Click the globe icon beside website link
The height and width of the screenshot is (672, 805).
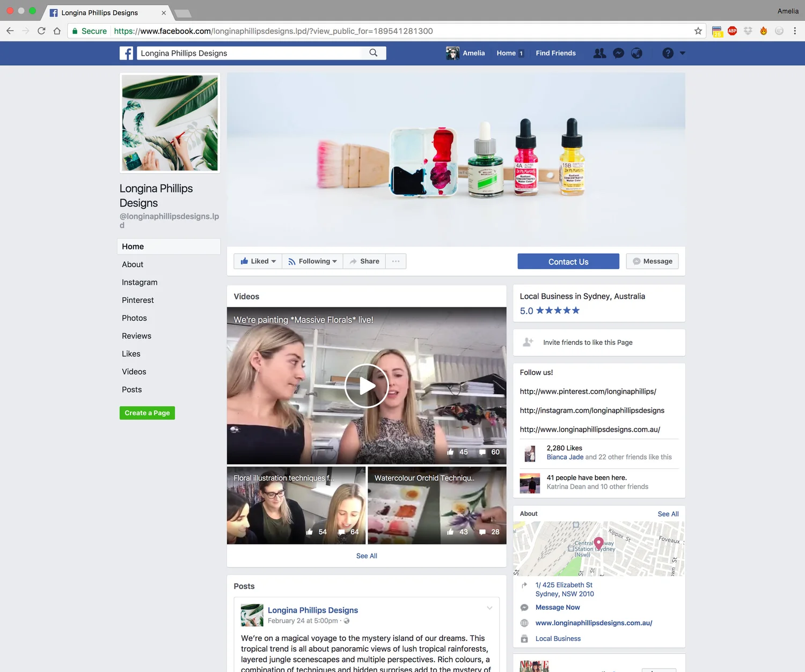(x=524, y=623)
